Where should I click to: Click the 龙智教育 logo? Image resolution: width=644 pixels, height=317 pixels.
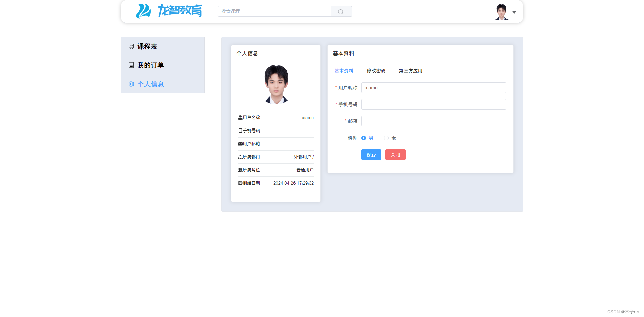coord(169,11)
